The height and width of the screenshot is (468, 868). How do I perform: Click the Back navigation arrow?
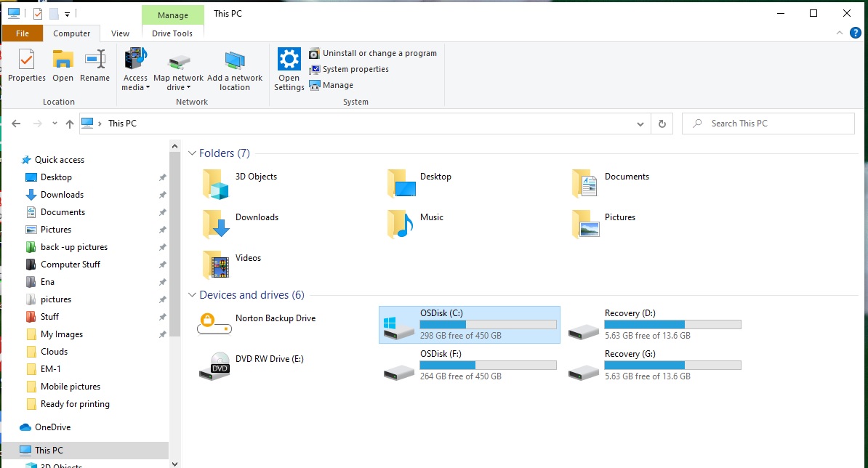16,124
